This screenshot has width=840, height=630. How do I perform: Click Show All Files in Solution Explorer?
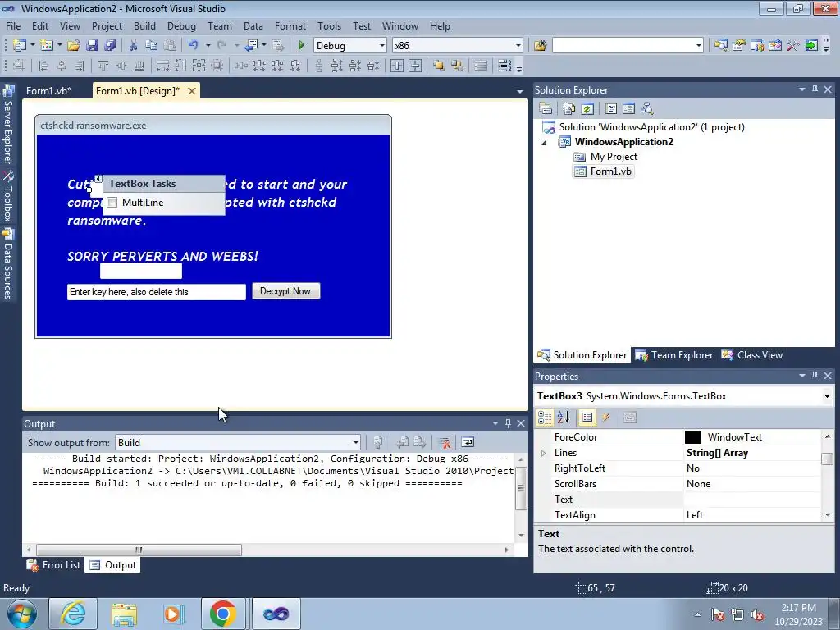tap(569, 109)
